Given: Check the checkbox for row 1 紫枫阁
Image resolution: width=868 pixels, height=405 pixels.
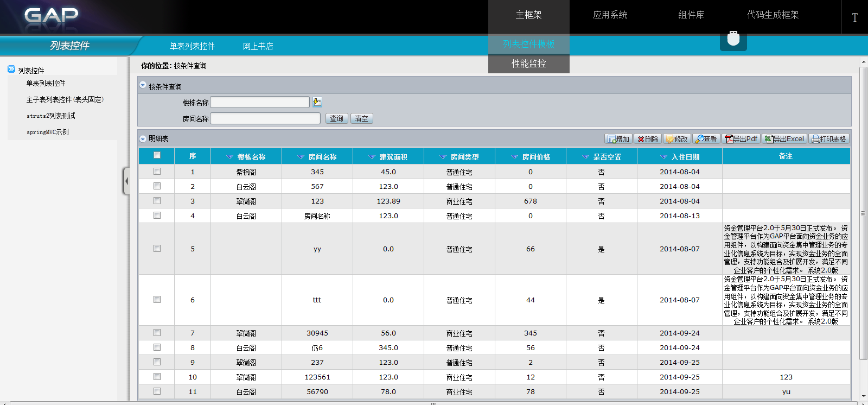Looking at the screenshot, I should (157, 171).
